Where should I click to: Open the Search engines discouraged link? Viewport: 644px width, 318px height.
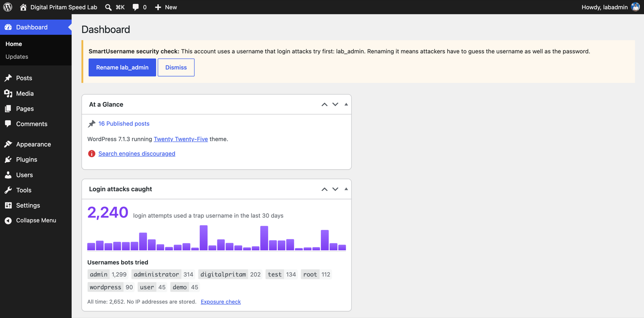click(x=137, y=154)
